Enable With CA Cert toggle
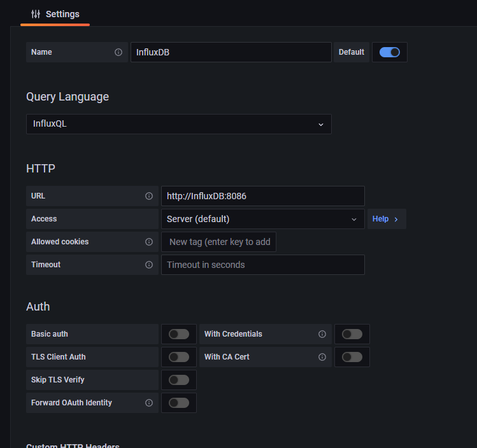The height and width of the screenshot is (448, 477). 352,357
